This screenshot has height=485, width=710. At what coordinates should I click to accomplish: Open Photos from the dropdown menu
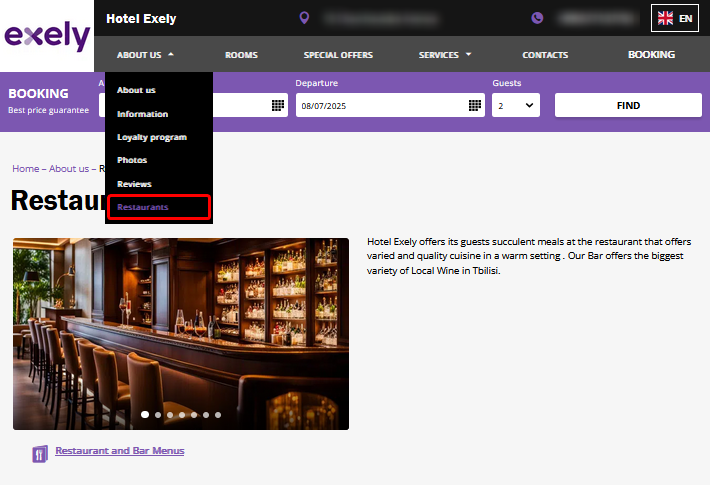pyautogui.click(x=132, y=160)
